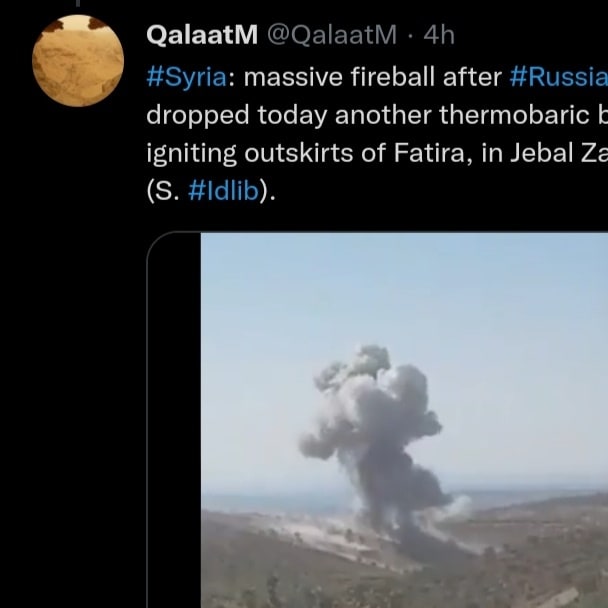This screenshot has height=608, width=608.
Task: Click the words 'massive fireball after'
Action: point(373,77)
